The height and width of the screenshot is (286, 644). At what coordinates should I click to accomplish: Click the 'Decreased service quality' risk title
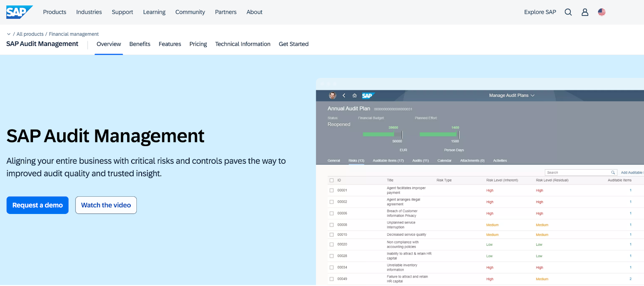407,235
